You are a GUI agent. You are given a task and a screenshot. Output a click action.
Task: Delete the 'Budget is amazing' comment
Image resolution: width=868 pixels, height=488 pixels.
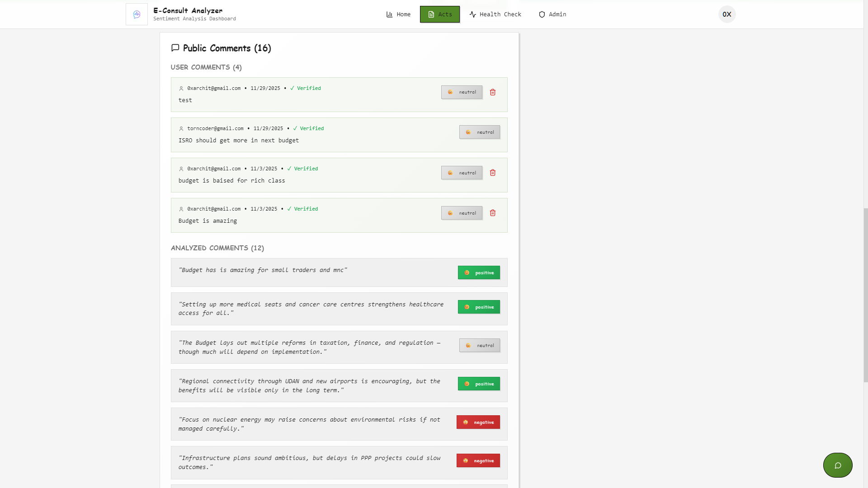493,213
